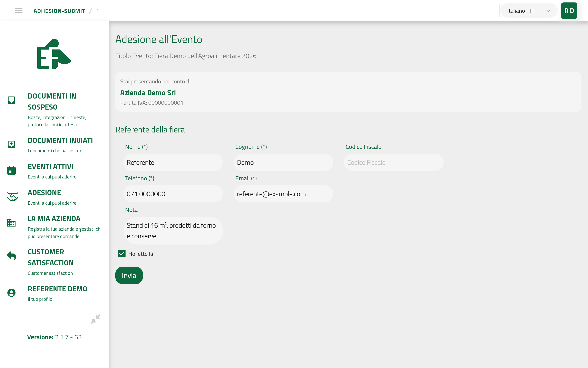Focus the Cognome field containing Demo
This screenshot has width=588, height=368.
283,162
